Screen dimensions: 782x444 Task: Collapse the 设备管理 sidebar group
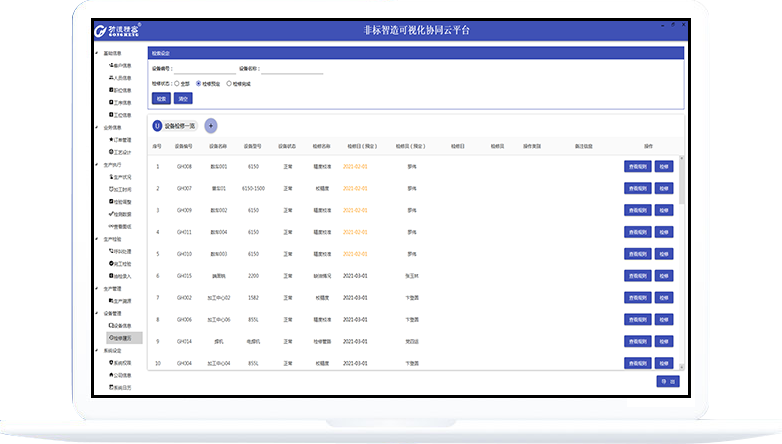(98, 313)
